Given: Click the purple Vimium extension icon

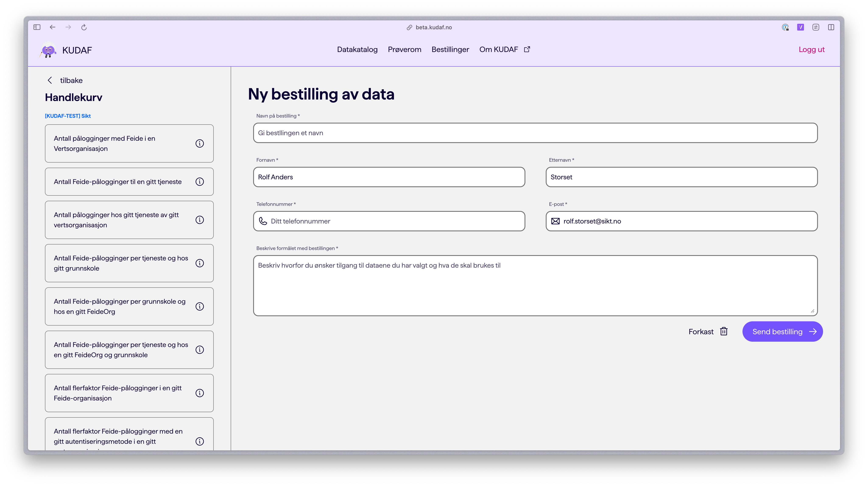Looking at the screenshot, I should tap(801, 27).
